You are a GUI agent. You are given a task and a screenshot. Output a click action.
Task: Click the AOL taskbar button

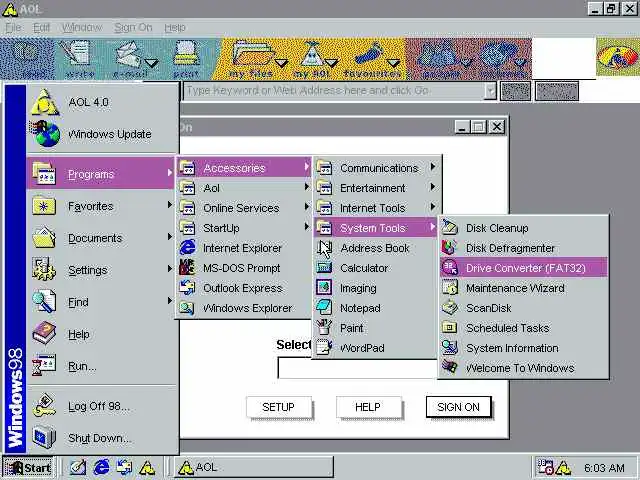[x=254, y=467]
